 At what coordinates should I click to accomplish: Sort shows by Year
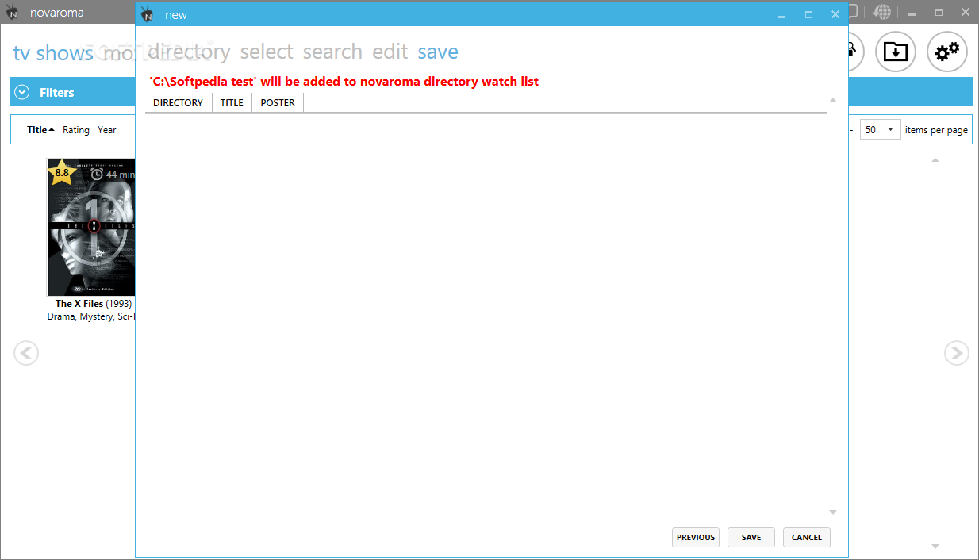tap(107, 130)
